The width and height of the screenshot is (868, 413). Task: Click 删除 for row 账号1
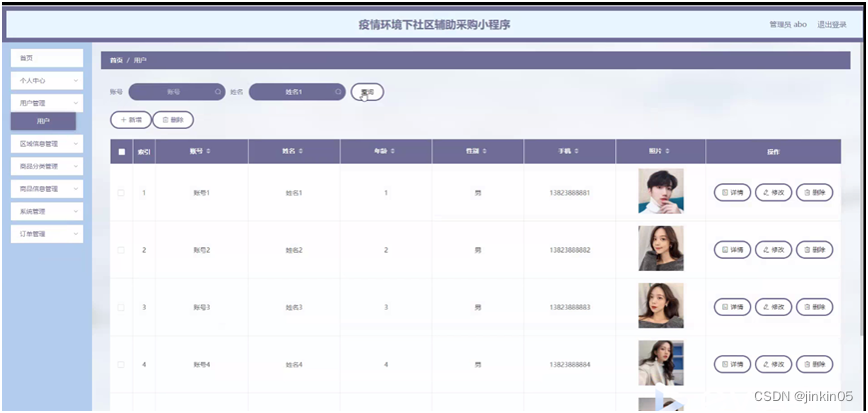click(814, 192)
